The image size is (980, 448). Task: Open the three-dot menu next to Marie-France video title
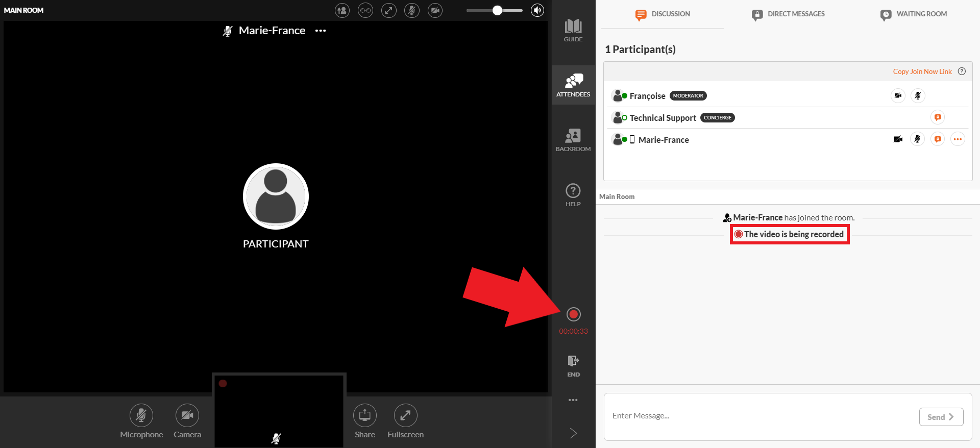321,31
